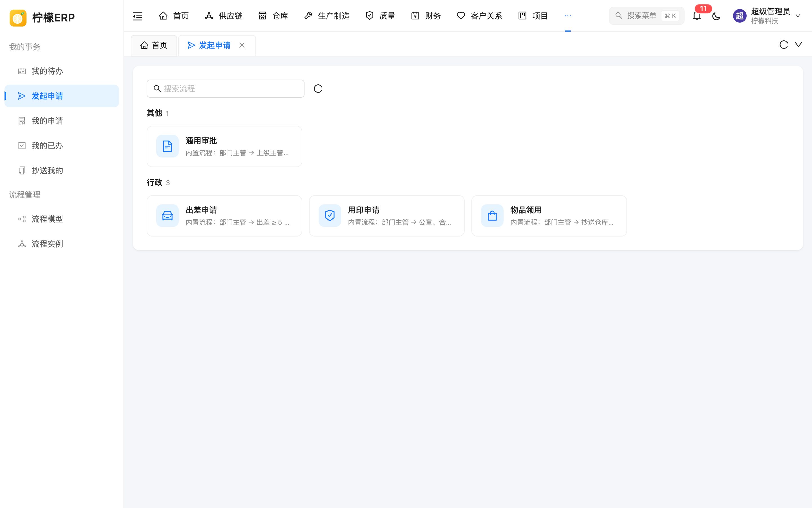Click the 其他 category heading

pyautogui.click(x=154, y=113)
